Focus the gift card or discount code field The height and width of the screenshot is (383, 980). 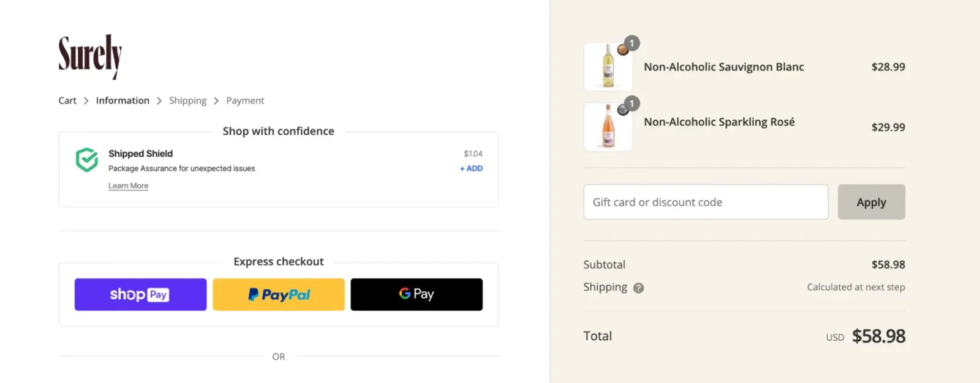point(706,202)
